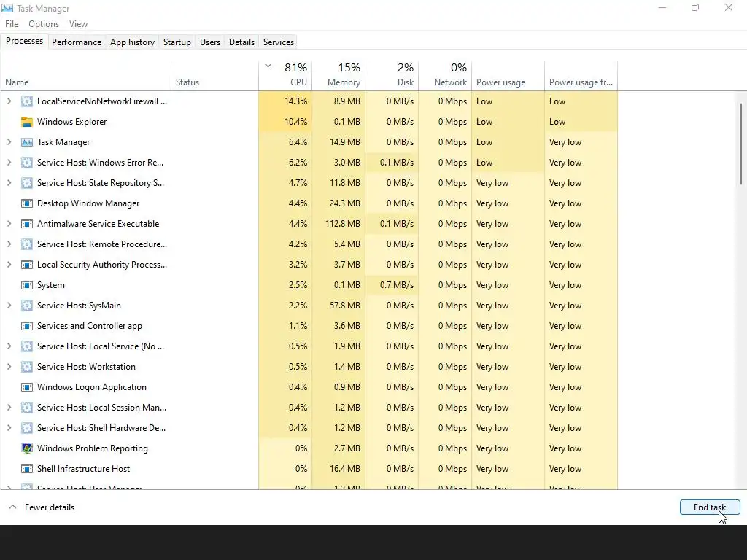Screen dimensions: 747x560
Task: Expand Service Host: Local Session Manager row
Action: pos(9,408)
